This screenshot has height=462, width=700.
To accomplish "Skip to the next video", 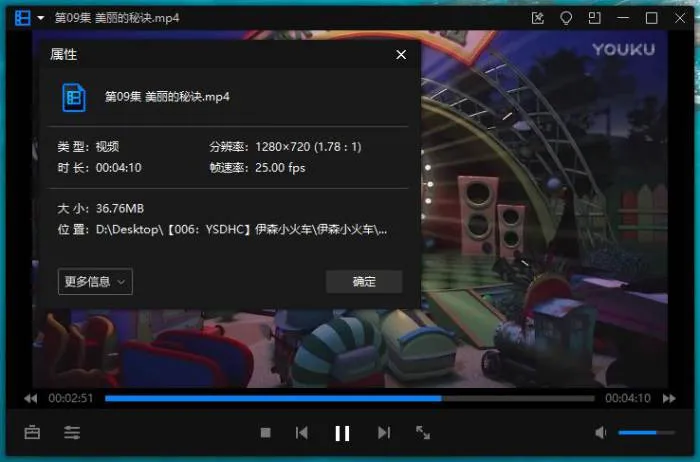I will click(384, 433).
